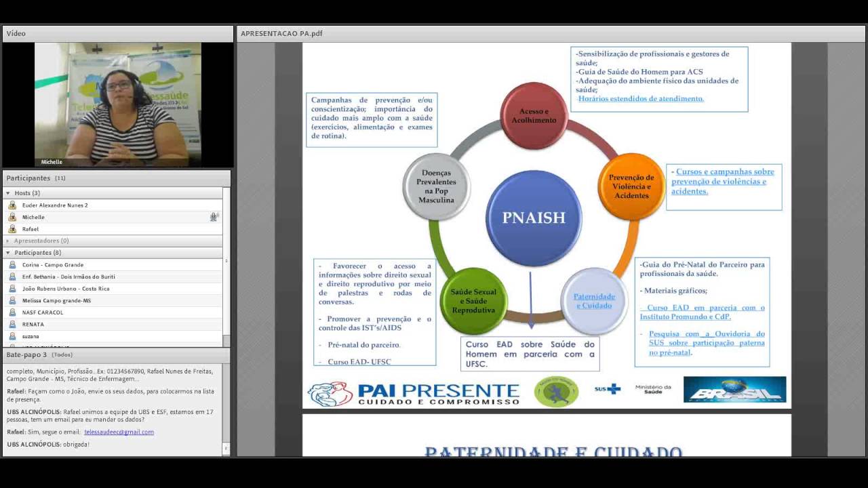Click 'Curso EAD- UFSC' text line
Image resolution: width=868 pixels, height=488 pixels.
(x=359, y=362)
